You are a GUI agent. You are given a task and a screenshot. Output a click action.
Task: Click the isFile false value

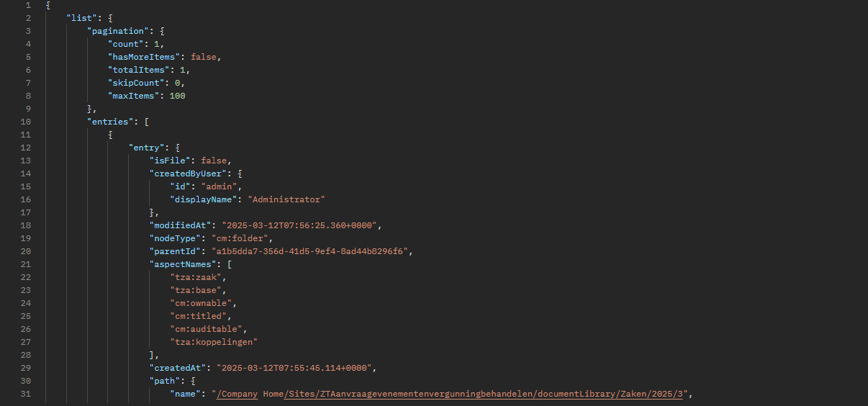pyautogui.click(x=214, y=161)
